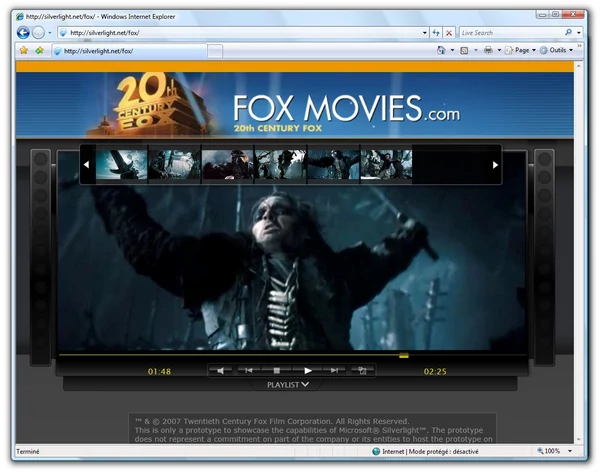The image size is (600, 472).
Task: Select the silverlight.net/fox browser tab
Action: 129,51
